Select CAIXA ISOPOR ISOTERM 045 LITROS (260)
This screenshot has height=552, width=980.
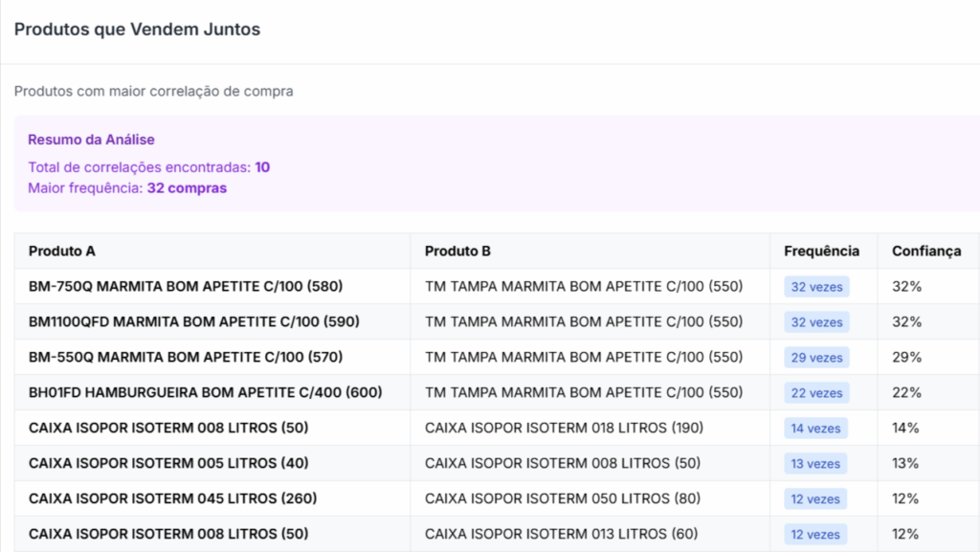pyautogui.click(x=172, y=498)
